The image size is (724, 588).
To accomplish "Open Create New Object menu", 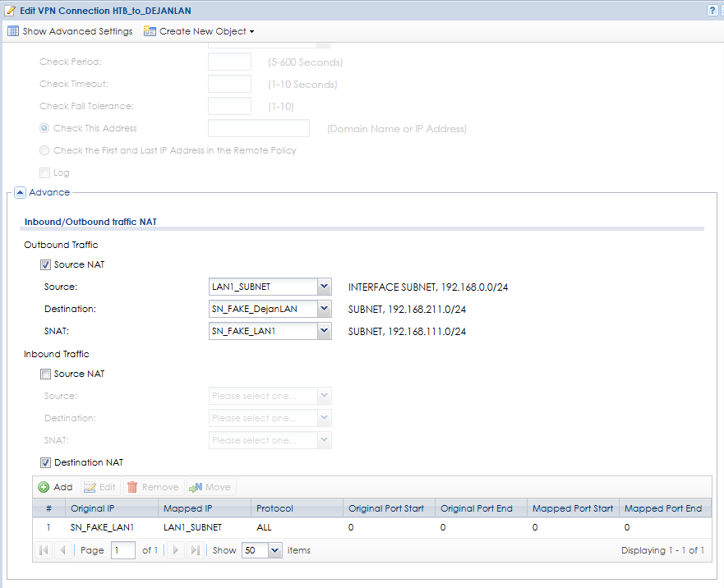I will point(199,31).
